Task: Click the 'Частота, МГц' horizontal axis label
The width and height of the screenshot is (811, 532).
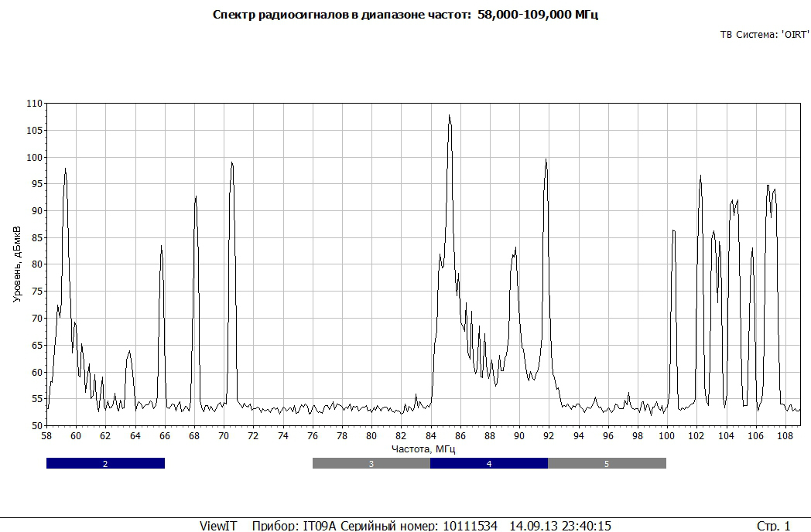Action: 423,448
